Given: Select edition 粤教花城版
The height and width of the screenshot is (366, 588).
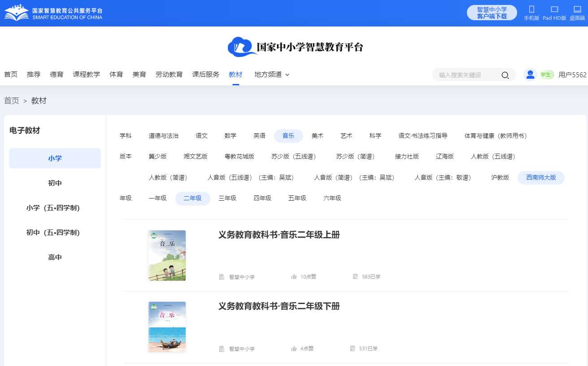Looking at the screenshot, I should (x=240, y=156).
